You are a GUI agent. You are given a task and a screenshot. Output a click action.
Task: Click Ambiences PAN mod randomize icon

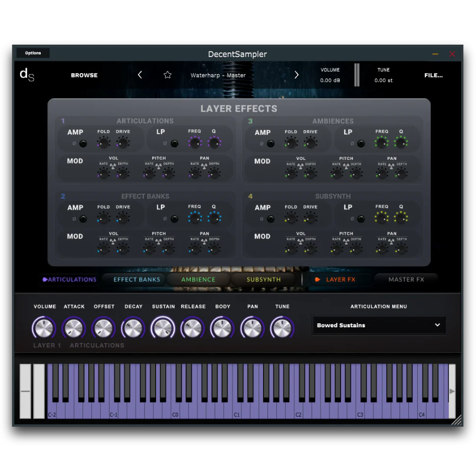392,165
